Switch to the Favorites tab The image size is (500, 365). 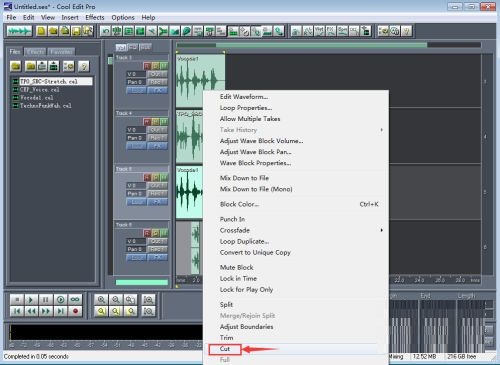(x=61, y=52)
